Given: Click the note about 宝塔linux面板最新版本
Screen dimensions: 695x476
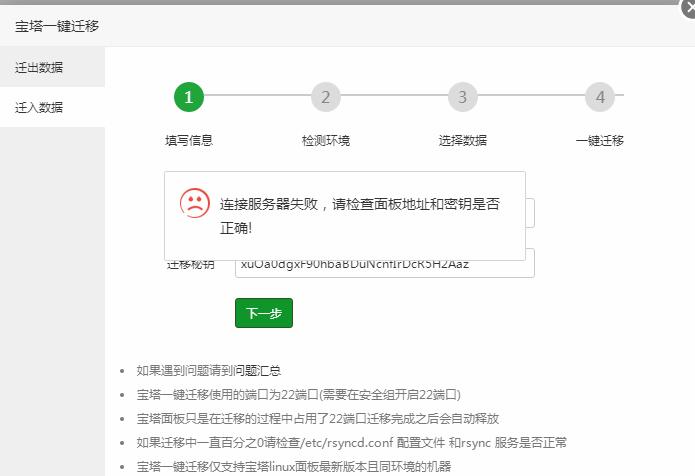Looking at the screenshot, I should point(293,466).
